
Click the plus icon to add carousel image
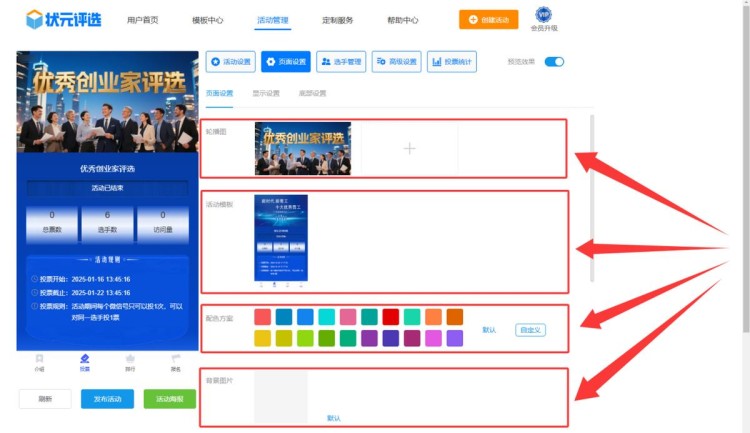click(408, 149)
